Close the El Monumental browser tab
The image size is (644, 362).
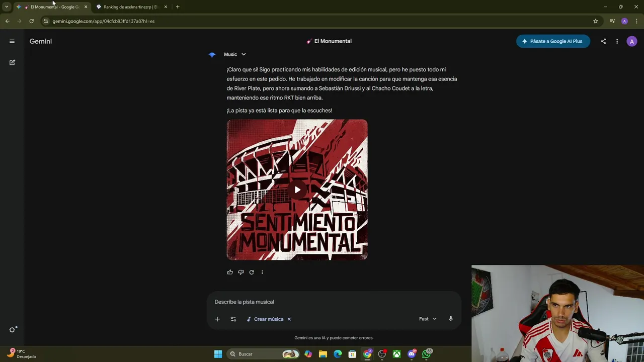pos(86,7)
